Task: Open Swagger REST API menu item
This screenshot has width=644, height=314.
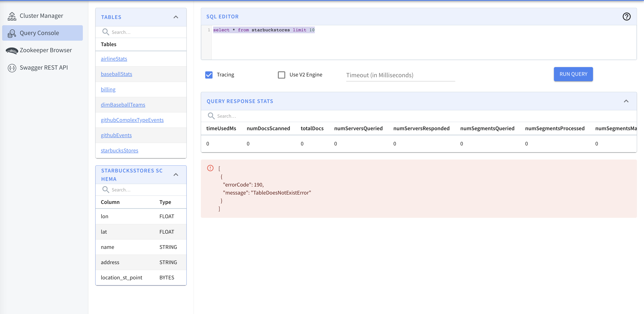Action: pos(44,68)
